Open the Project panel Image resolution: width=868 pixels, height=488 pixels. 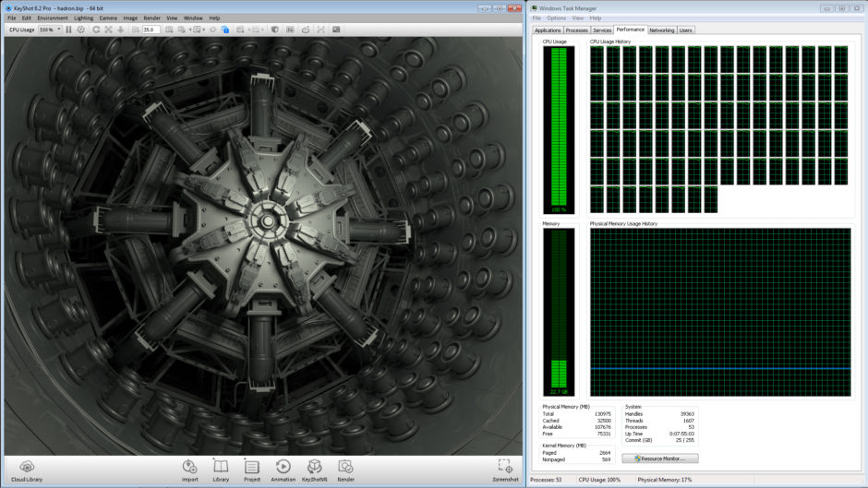click(252, 470)
